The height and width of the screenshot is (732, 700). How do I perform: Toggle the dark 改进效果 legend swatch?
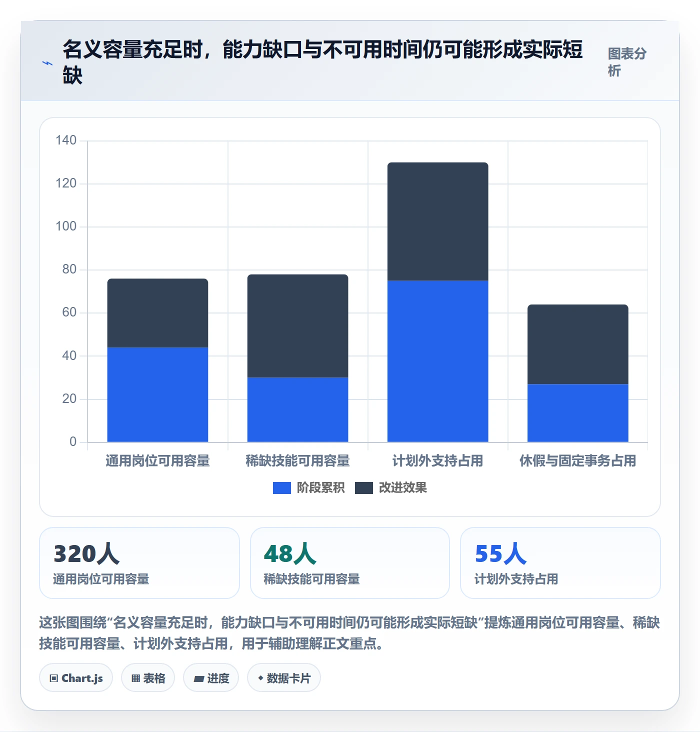tap(364, 488)
